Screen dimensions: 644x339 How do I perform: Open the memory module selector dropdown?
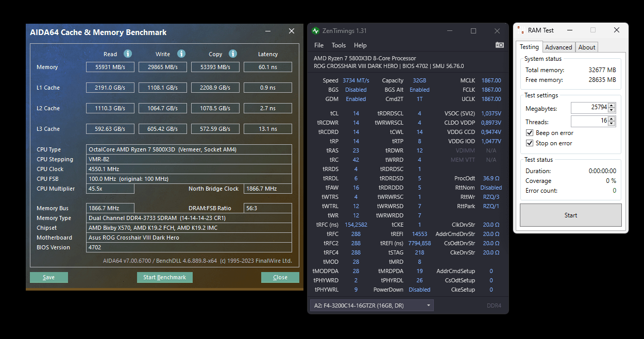tap(371, 306)
